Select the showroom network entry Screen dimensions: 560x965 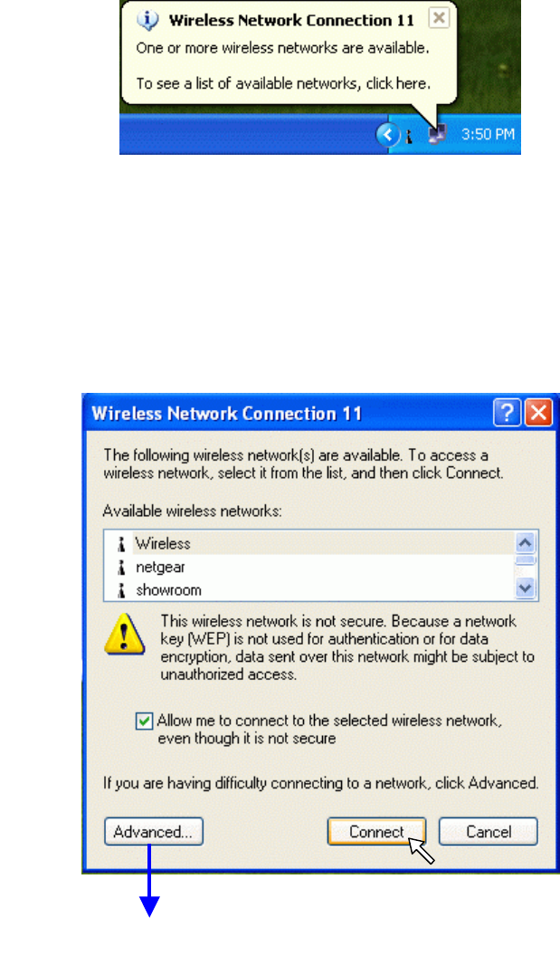[309, 589]
